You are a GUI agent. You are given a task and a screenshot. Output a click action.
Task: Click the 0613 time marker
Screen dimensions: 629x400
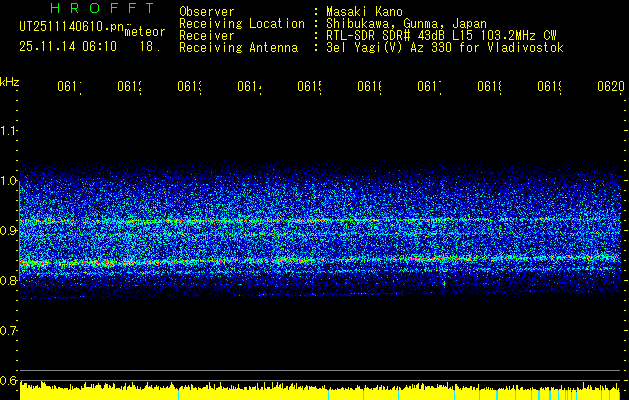click(x=189, y=87)
